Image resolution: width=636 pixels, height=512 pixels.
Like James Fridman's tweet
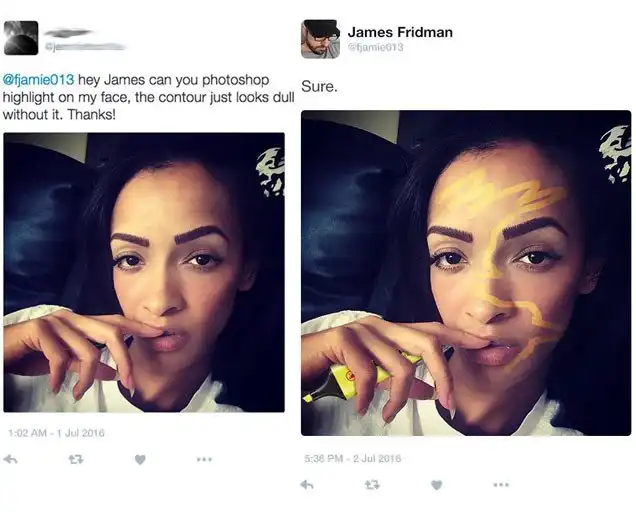click(436, 484)
